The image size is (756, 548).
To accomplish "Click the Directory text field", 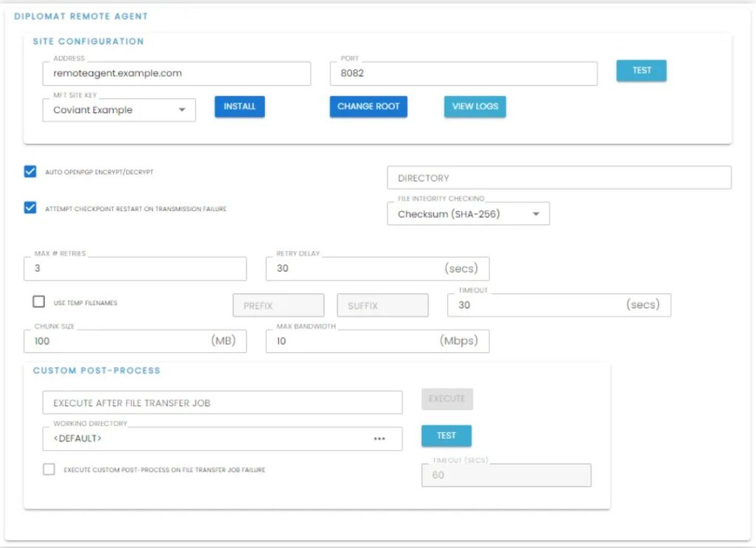I will pyautogui.click(x=559, y=178).
